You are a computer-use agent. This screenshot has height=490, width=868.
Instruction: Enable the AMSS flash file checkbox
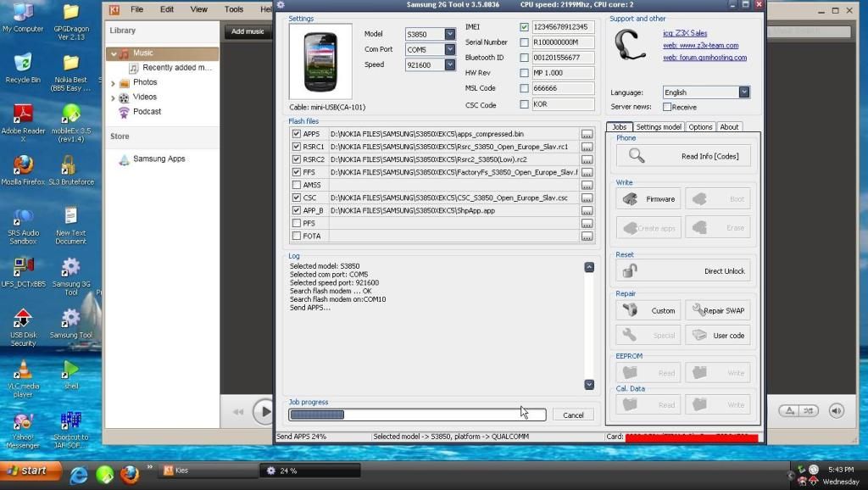296,185
